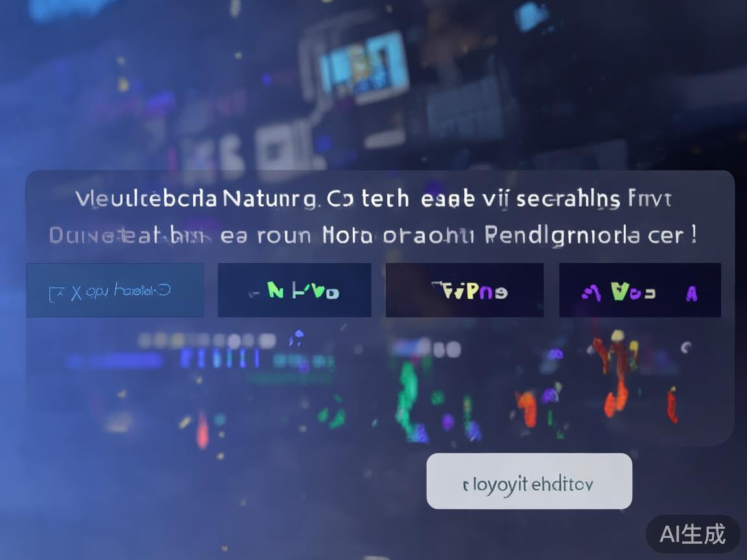
Task: Click the small purple icon above blue bars
Action: click(297, 338)
